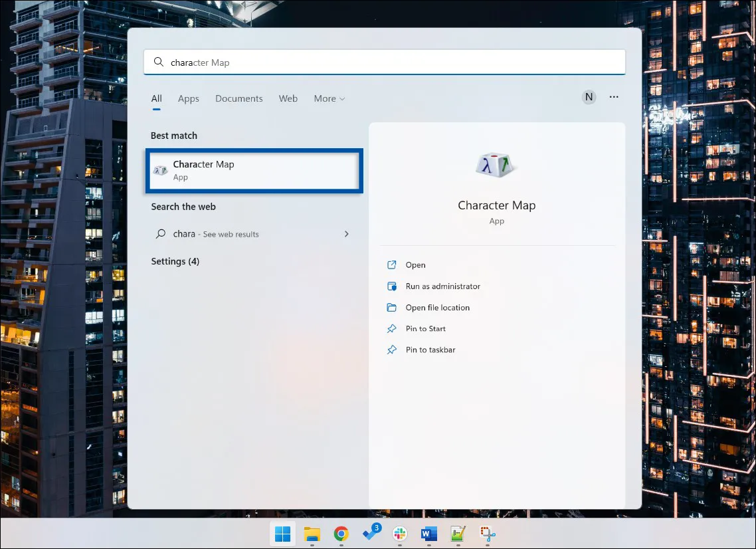
Task: Expand the More filter dropdown
Action: 330,98
